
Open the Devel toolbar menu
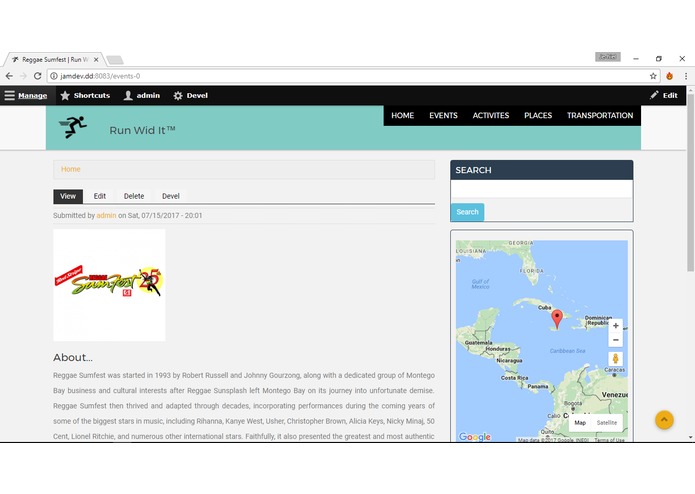[191, 95]
